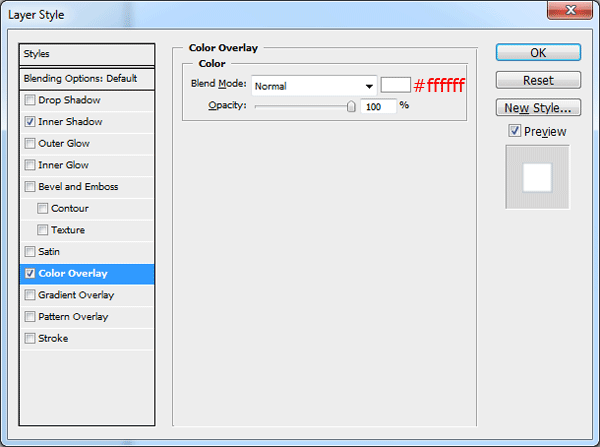Select the Stroke style entry
The image size is (600, 447).
click(53, 339)
